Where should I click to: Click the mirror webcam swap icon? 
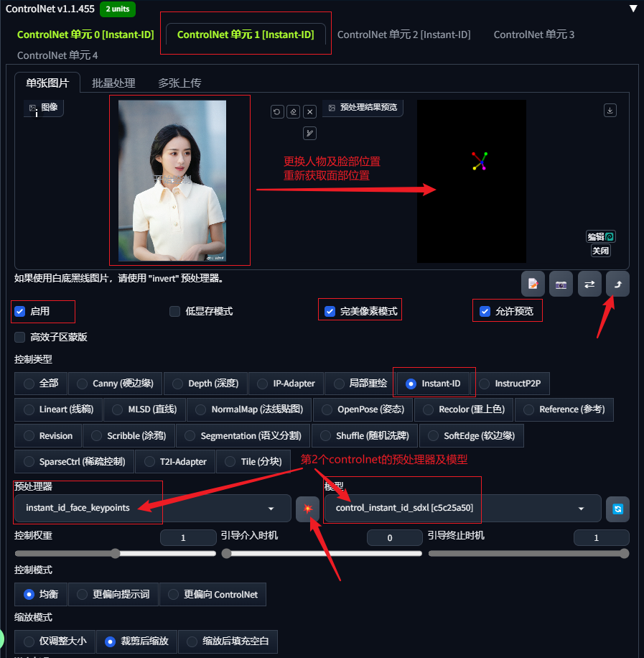point(589,284)
